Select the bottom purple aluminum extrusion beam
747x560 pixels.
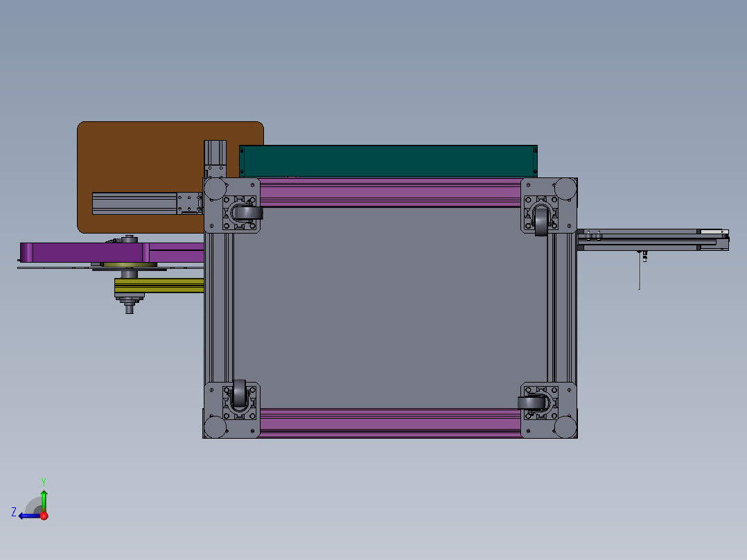[x=390, y=423]
